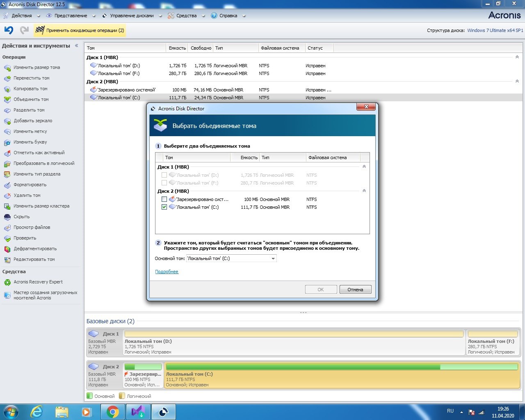Click the Дефрагментировать icon
Screen dimensions: 525x420
7,249
